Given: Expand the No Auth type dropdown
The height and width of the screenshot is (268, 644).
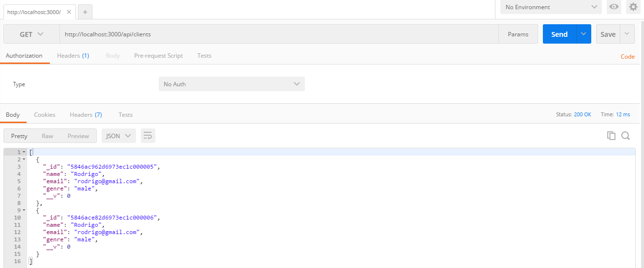Looking at the screenshot, I should click(x=232, y=84).
